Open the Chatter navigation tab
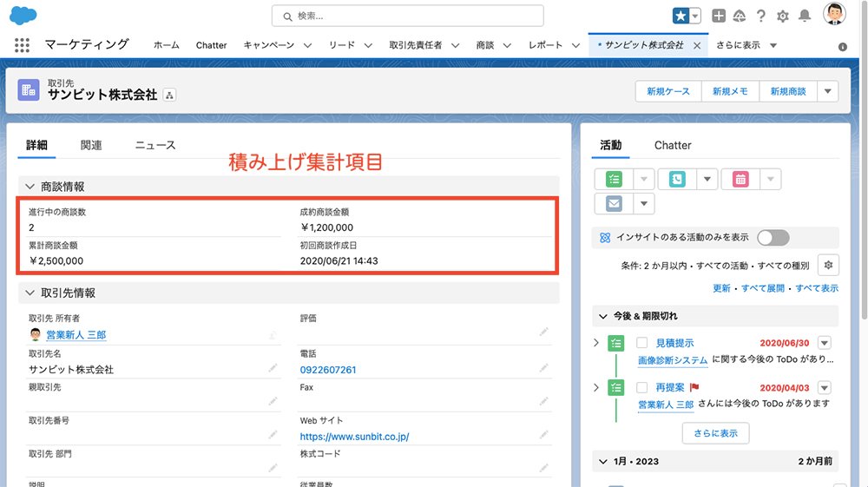The width and height of the screenshot is (868, 487). click(212, 45)
